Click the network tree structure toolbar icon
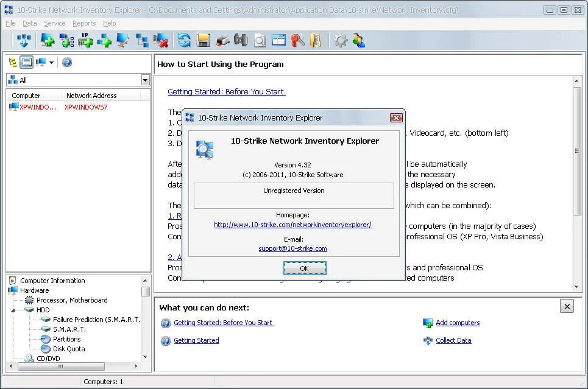This screenshot has height=389, width=588. pos(142,40)
